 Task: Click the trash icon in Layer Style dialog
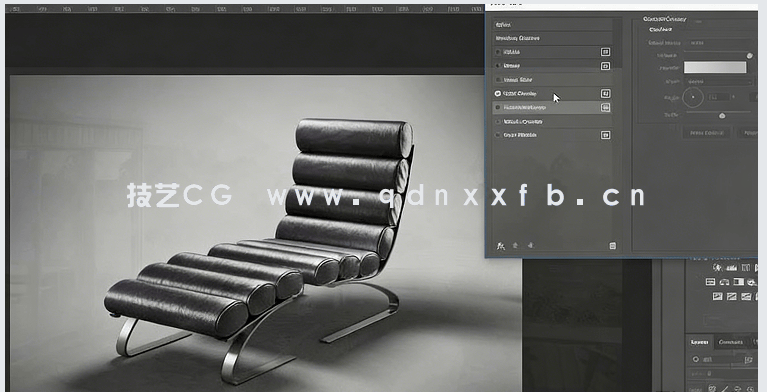click(x=612, y=246)
